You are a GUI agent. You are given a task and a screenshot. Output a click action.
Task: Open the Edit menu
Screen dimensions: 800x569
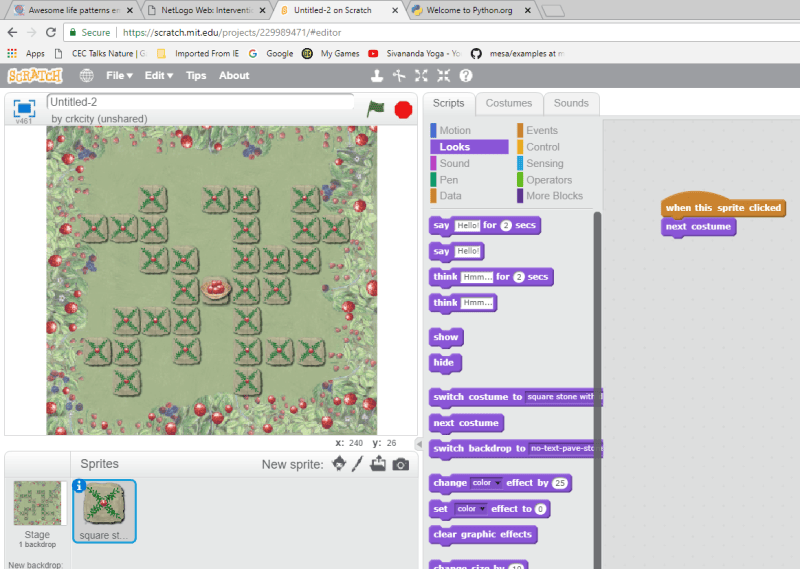tap(159, 76)
